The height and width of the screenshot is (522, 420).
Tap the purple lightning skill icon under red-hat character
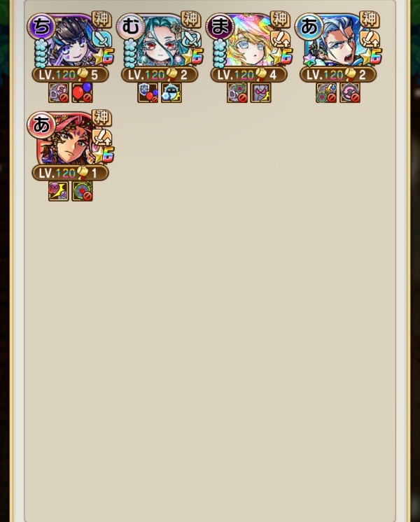coord(59,191)
